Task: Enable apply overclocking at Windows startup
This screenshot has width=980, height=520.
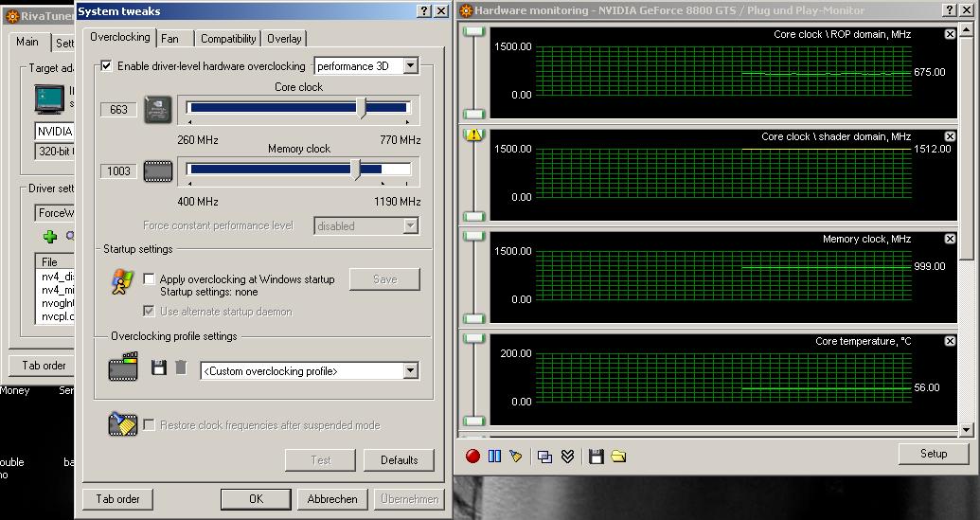Action: tap(150, 279)
